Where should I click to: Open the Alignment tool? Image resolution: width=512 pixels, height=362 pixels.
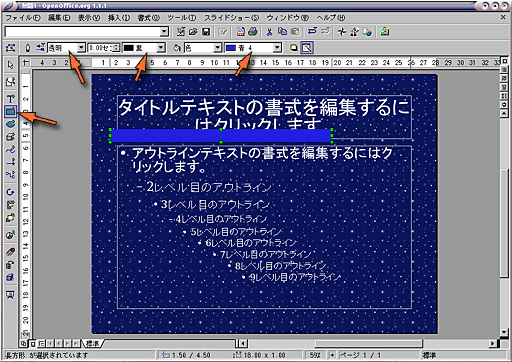tap(10, 205)
